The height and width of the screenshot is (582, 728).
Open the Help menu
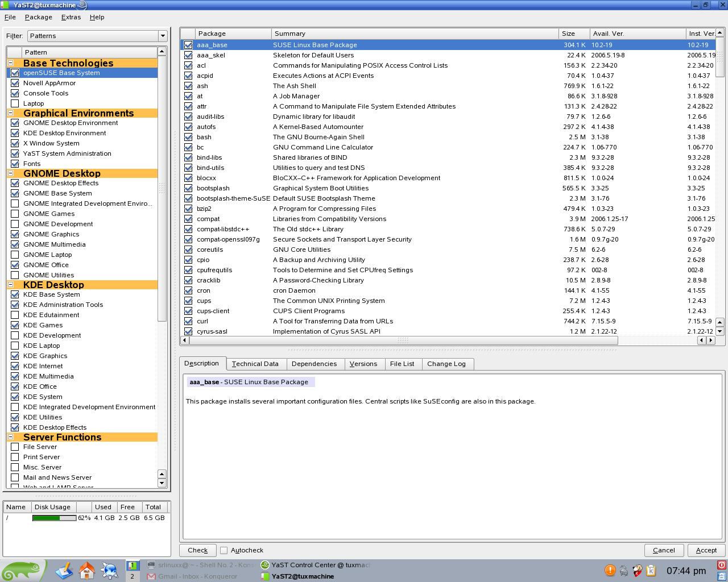[x=97, y=17]
